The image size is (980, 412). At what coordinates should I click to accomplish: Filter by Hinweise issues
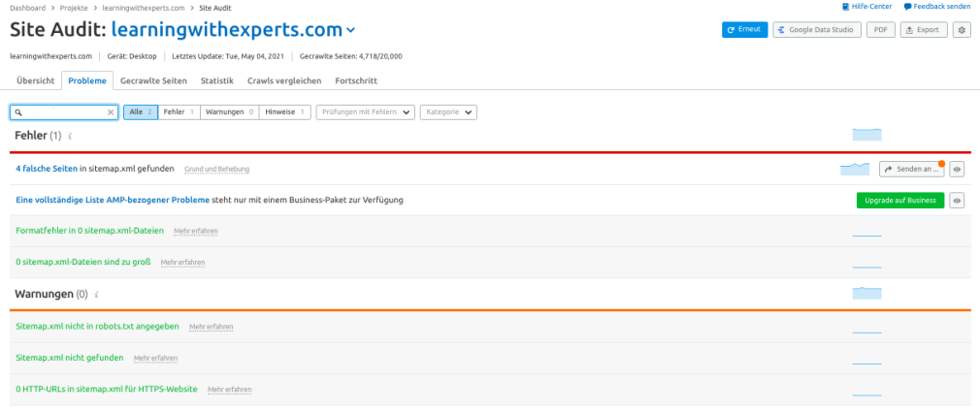click(284, 112)
